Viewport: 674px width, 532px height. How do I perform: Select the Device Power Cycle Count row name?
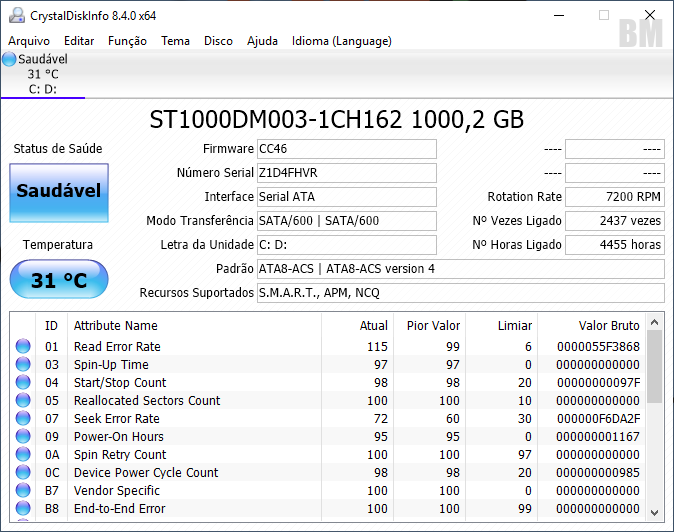coord(146,473)
